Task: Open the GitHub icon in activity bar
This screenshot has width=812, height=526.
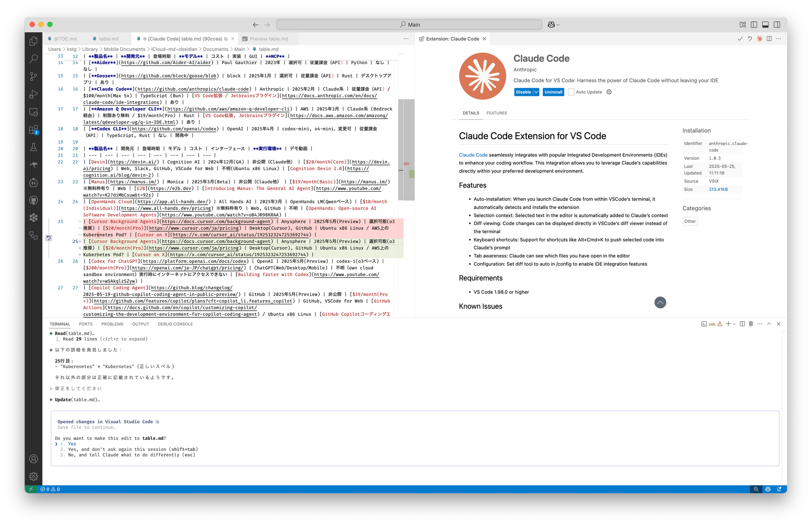Action: click(34, 200)
